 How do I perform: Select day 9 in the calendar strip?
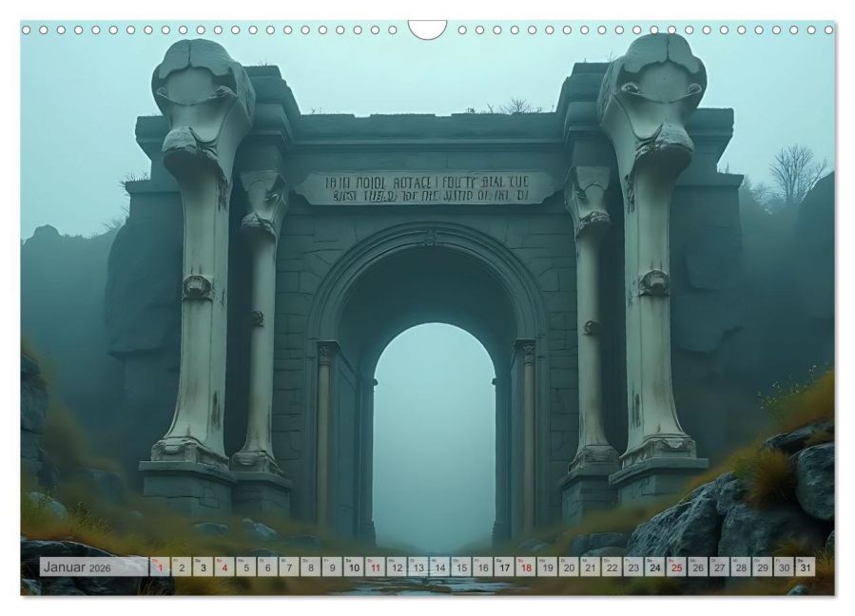coord(333,567)
